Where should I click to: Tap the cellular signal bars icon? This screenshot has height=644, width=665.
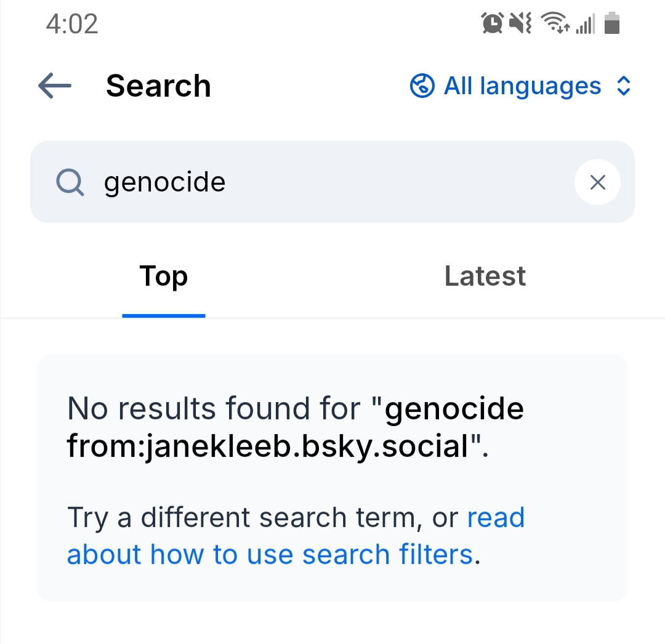(x=585, y=25)
